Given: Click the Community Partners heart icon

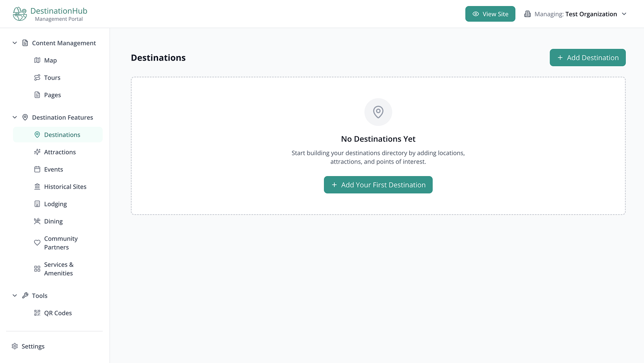Looking at the screenshot, I should [37, 243].
